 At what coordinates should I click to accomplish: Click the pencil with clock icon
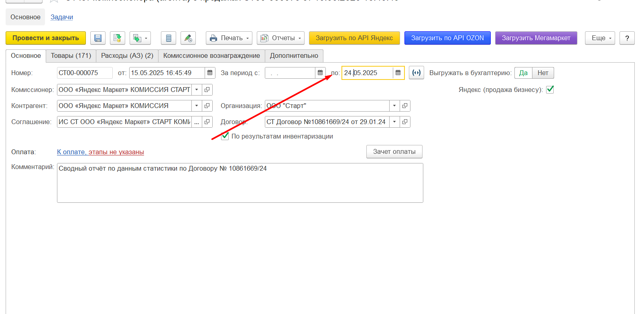188,38
